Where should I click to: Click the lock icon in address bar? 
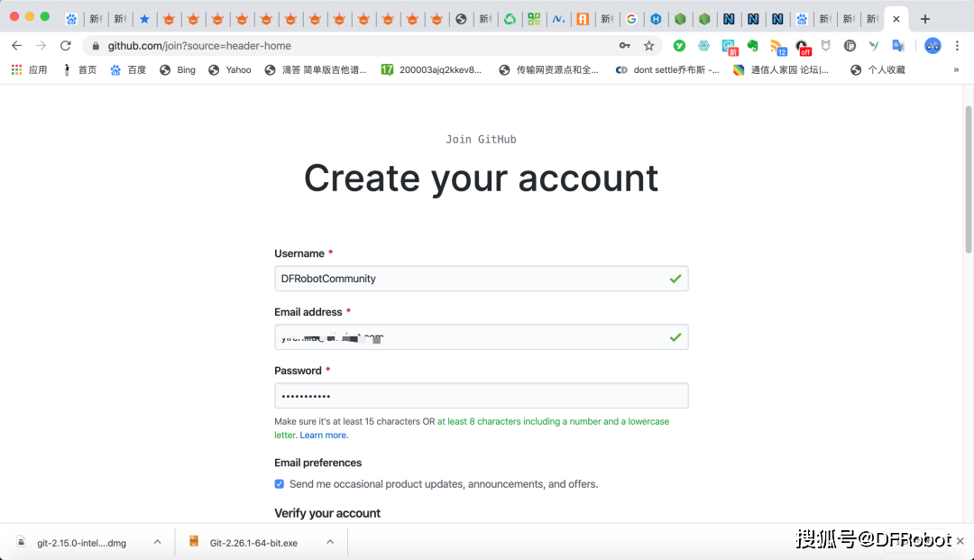pos(95,46)
